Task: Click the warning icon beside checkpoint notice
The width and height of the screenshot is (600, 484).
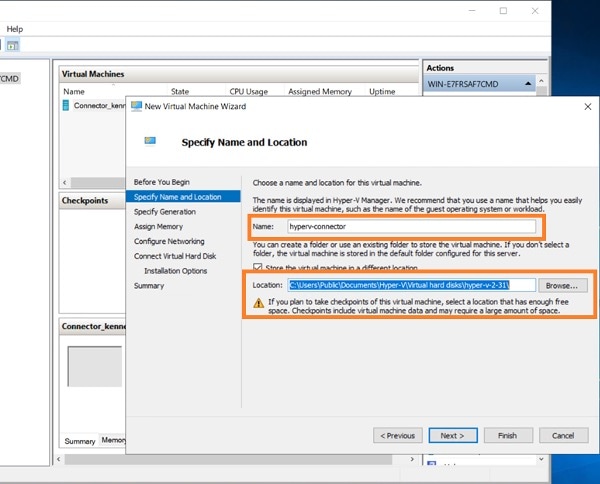Action: pyautogui.click(x=259, y=303)
